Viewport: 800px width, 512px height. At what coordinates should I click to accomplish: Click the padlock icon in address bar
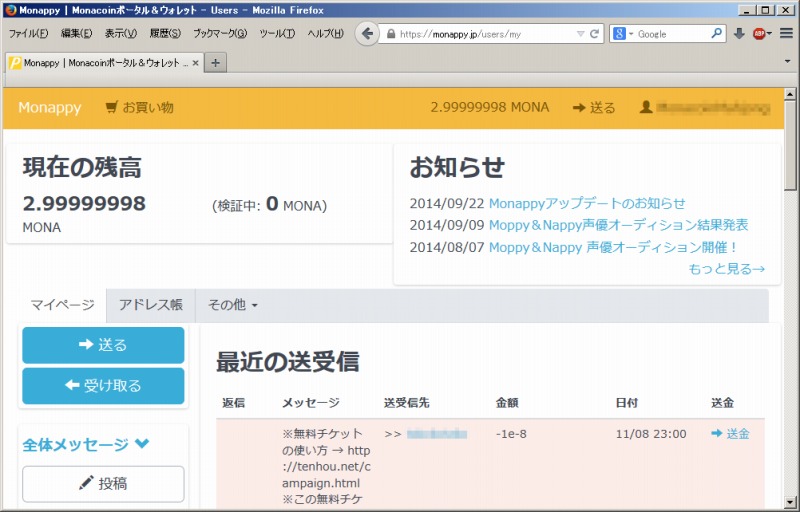click(391, 34)
